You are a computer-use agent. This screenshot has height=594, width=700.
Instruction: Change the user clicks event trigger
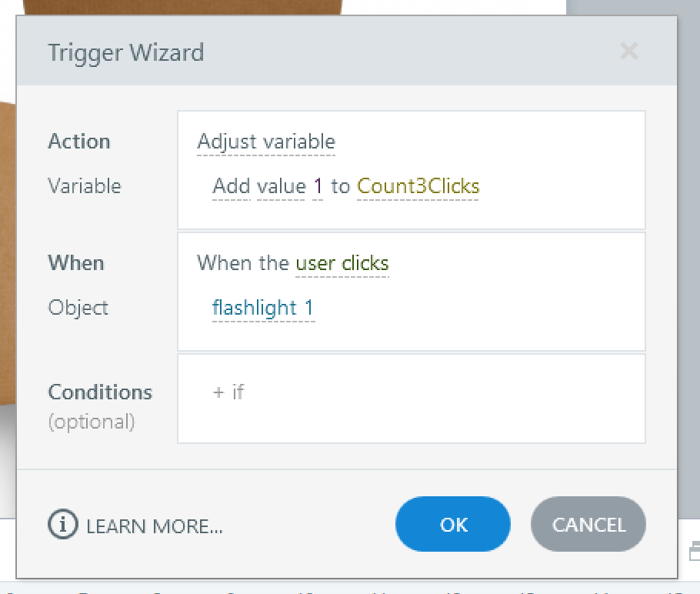coord(342,263)
